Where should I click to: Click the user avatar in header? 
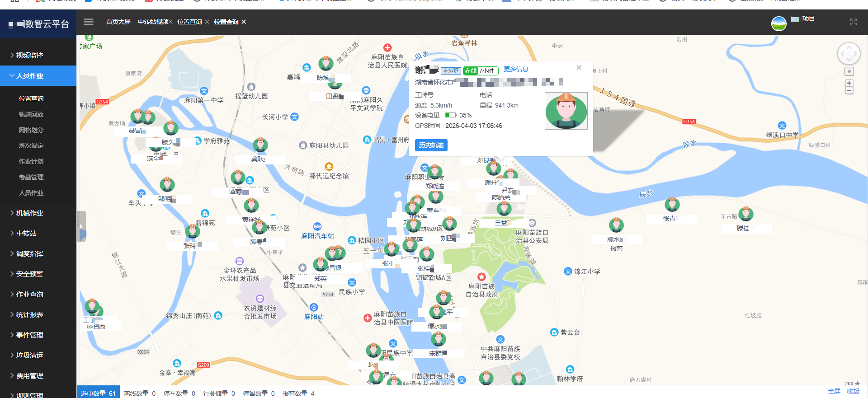(778, 23)
